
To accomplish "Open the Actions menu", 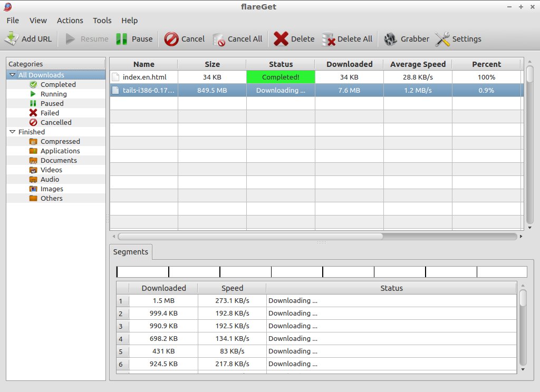I will click(70, 21).
